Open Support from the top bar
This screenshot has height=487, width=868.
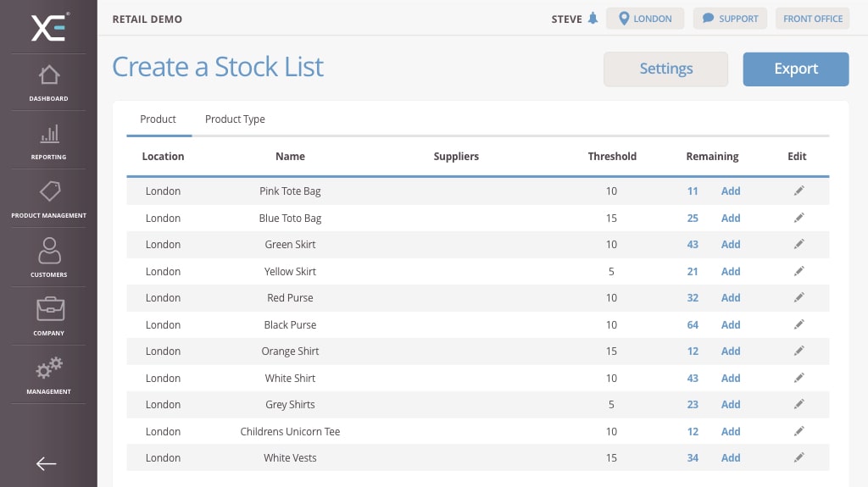(x=729, y=19)
